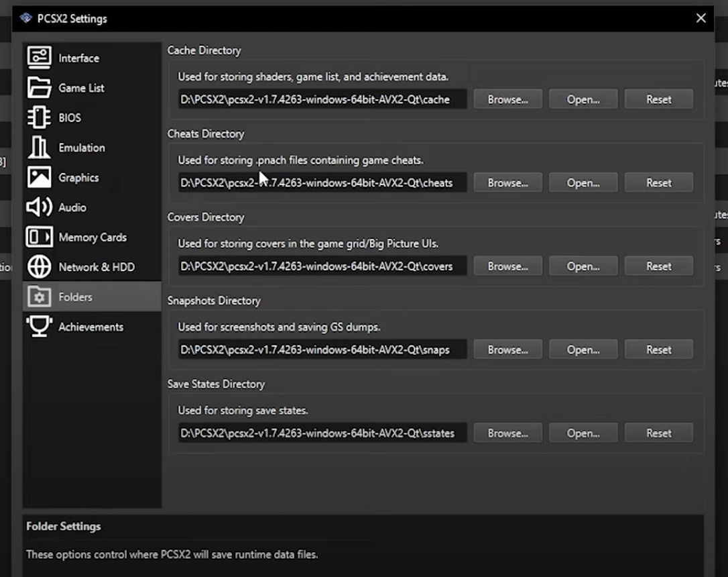
Task: Click the Interface sliders icon in sidebar
Action: 39,58
